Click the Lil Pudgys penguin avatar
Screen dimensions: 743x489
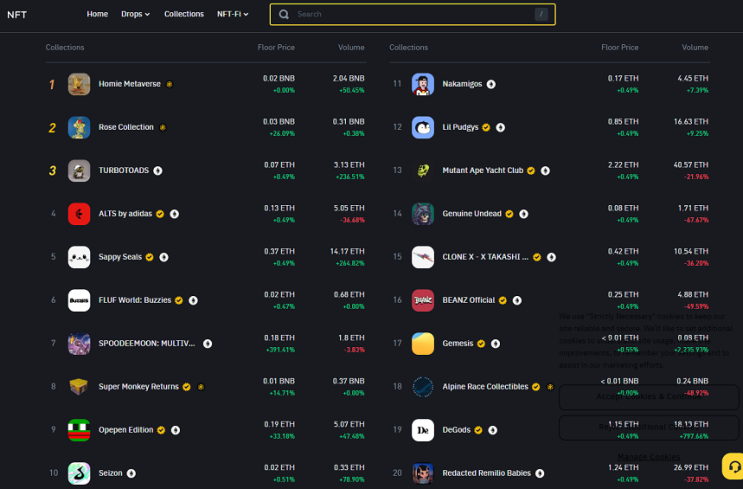coord(423,127)
